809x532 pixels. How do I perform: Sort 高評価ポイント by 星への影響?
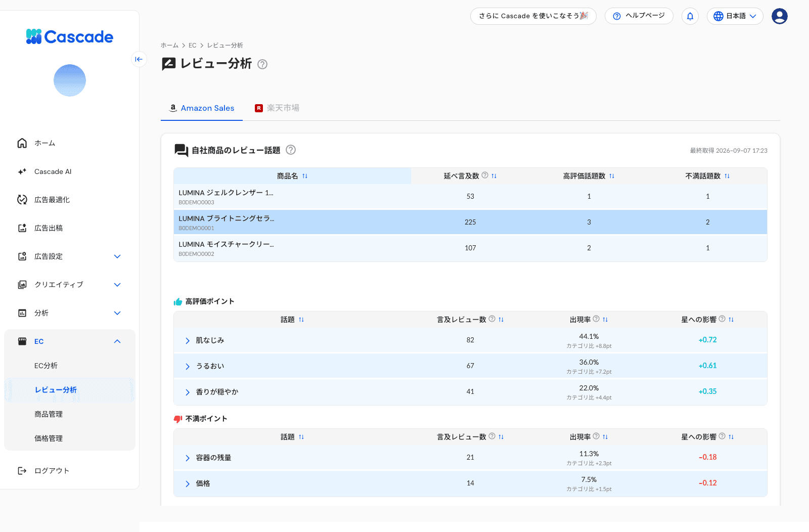tap(731, 320)
